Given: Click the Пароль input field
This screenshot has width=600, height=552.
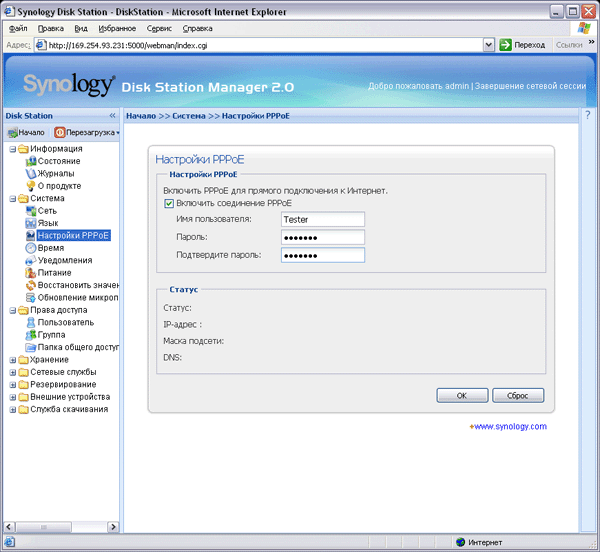Looking at the screenshot, I should coord(323,237).
